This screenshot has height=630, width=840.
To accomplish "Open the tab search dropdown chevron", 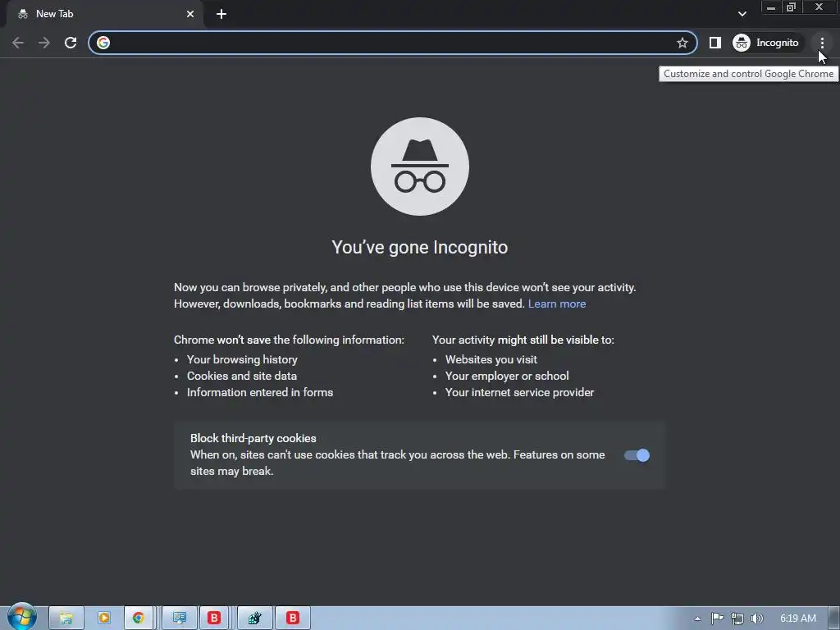I will (x=742, y=14).
